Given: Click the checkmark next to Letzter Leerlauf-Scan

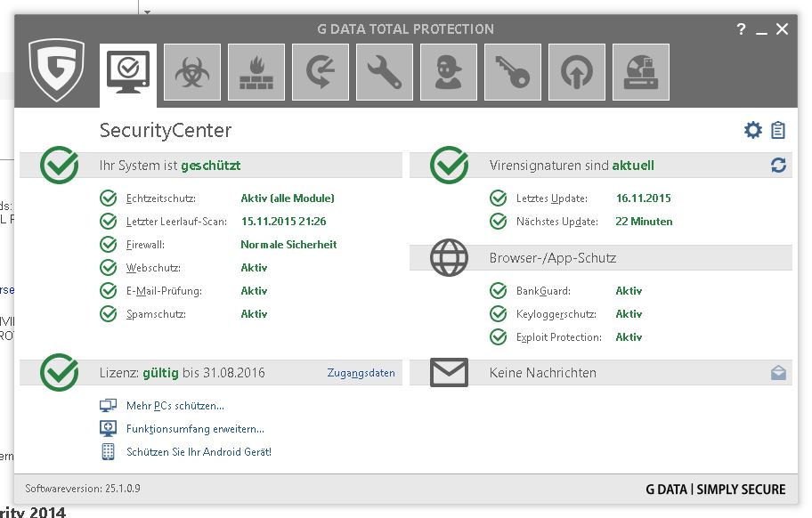Looking at the screenshot, I should [x=109, y=222].
